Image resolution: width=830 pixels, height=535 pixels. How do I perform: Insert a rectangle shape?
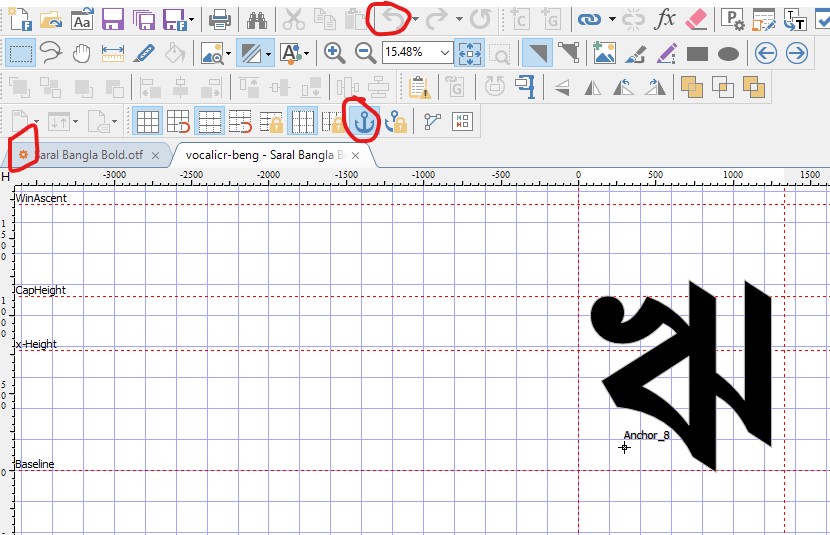point(697,53)
